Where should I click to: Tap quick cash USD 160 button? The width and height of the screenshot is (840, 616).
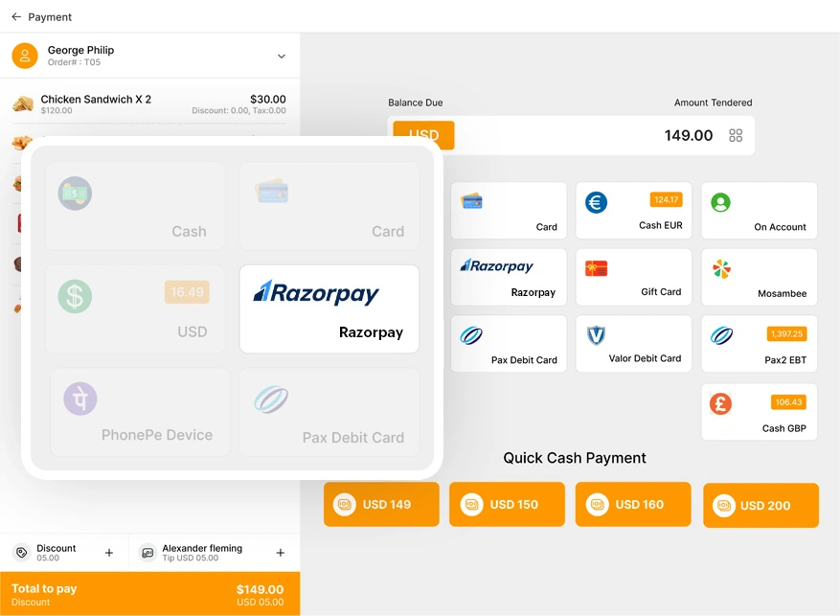click(x=633, y=504)
